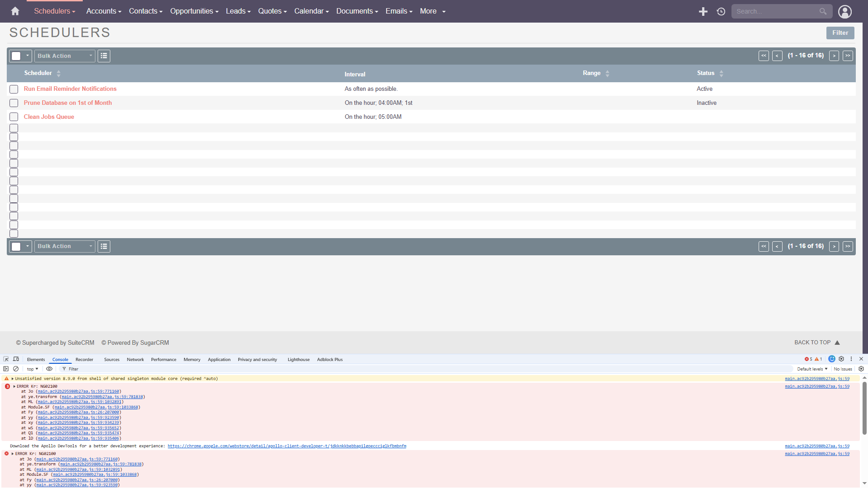Click the plus quick create icon

click(x=703, y=11)
